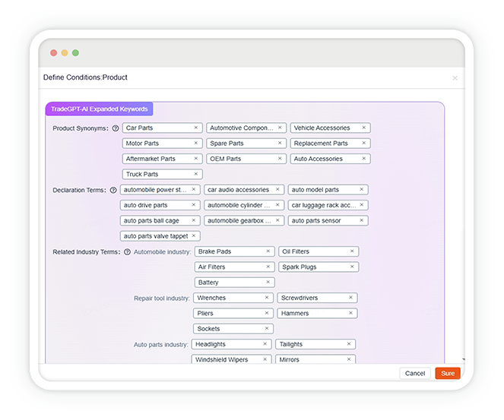Click the yellow macOS window button
Viewport: 504px width, 420px height.
[65, 52]
